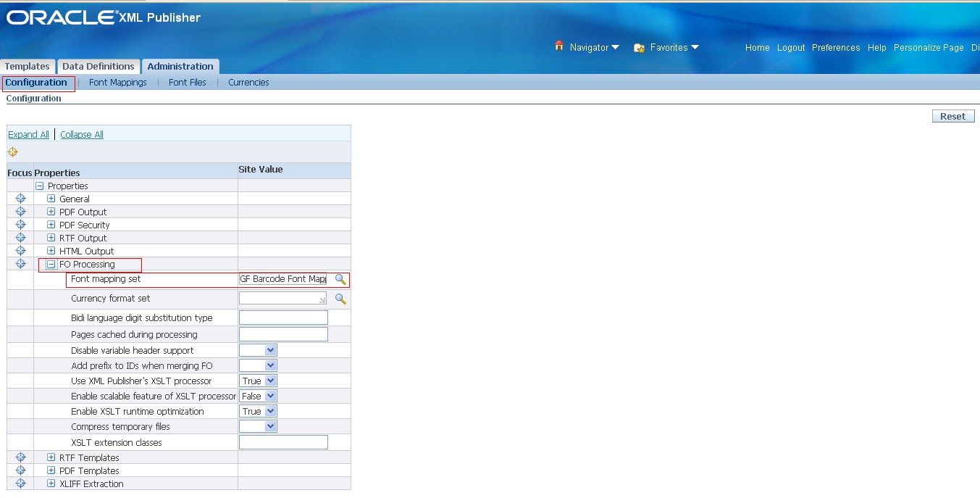Screen dimensions: 980x498
Task: Click the focus icon beside General
Action: [20, 198]
